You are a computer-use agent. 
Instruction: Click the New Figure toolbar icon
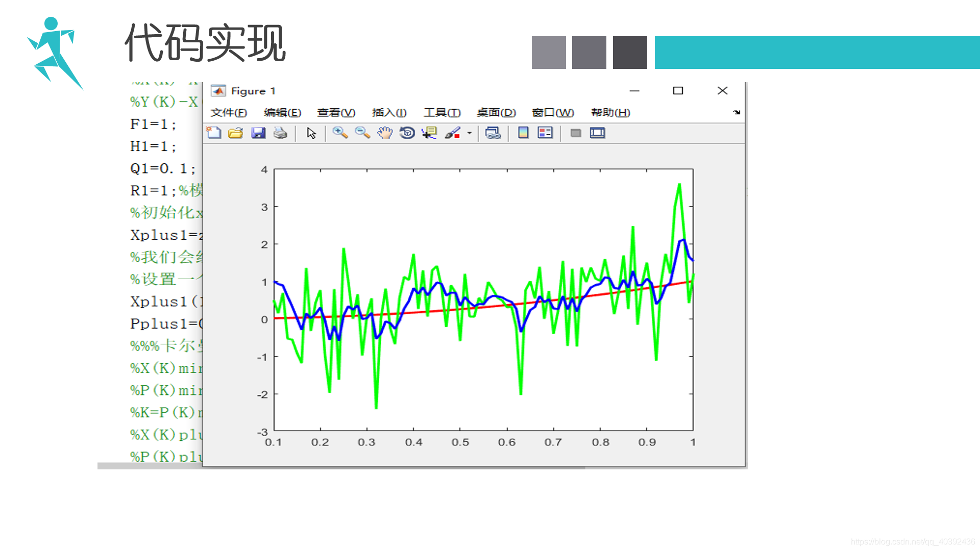pyautogui.click(x=214, y=133)
